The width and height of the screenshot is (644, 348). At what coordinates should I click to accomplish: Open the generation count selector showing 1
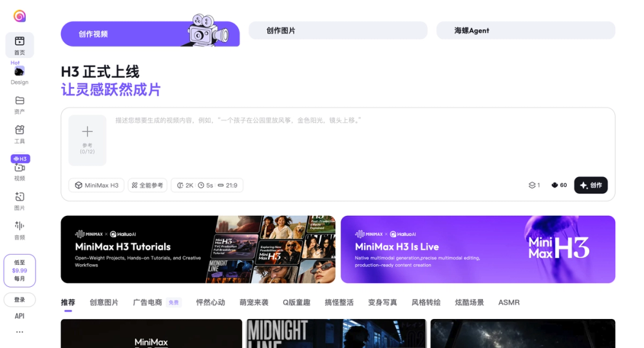(x=535, y=186)
